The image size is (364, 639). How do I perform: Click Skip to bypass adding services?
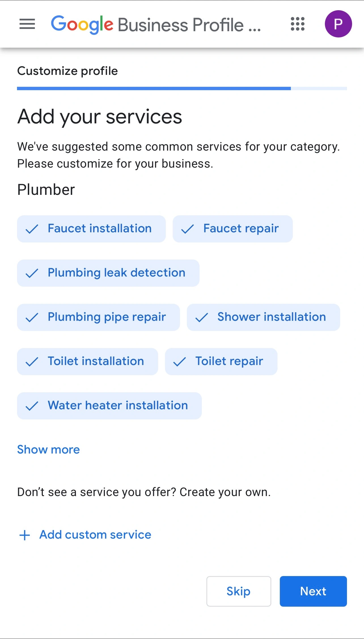pos(238,591)
